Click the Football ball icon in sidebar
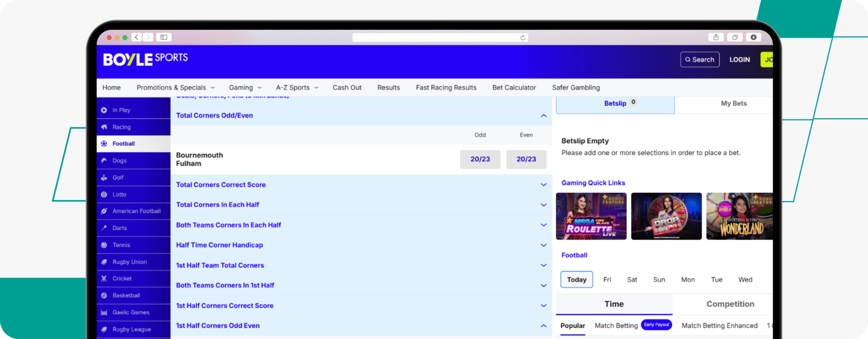 coord(104,143)
